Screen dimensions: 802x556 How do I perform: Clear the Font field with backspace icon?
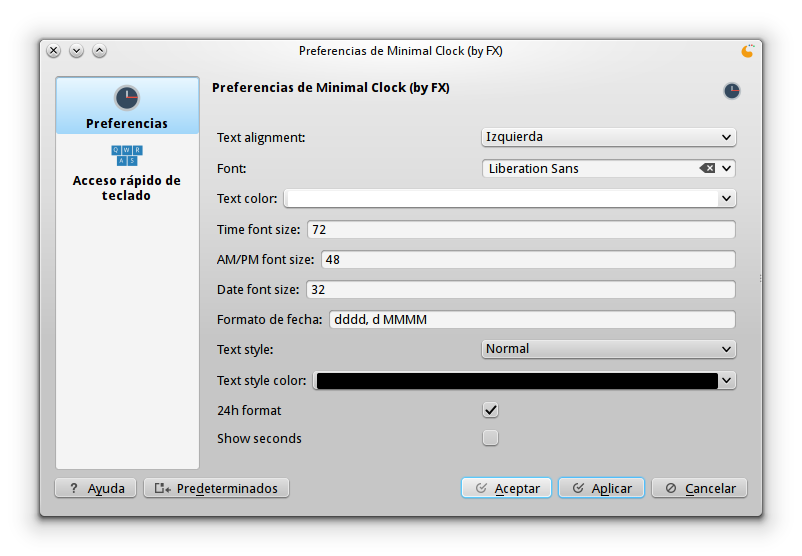[x=707, y=168]
